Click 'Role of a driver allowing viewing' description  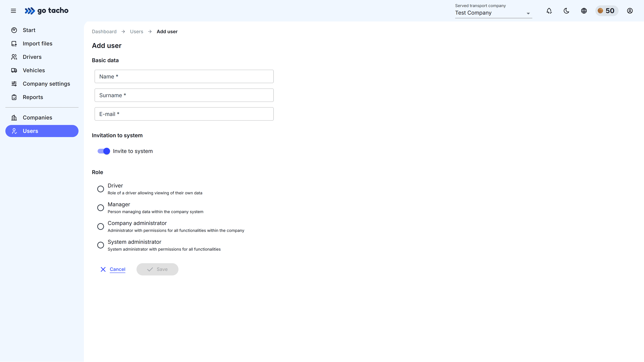(x=155, y=193)
